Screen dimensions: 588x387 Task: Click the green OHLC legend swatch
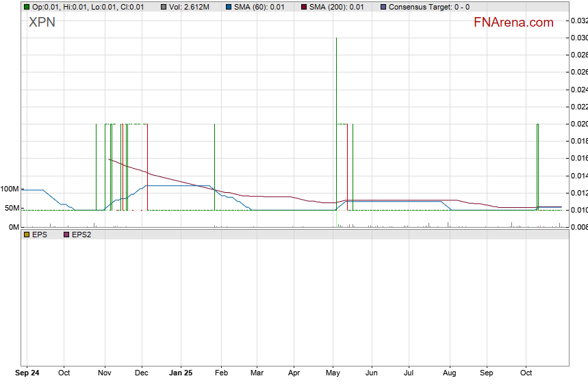click(27, 7)
